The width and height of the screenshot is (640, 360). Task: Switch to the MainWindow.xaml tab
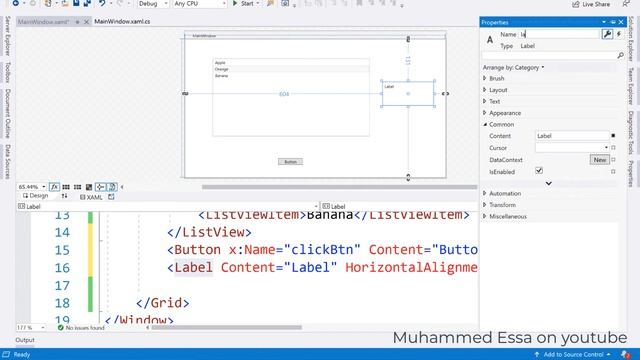tap(43, 22)
